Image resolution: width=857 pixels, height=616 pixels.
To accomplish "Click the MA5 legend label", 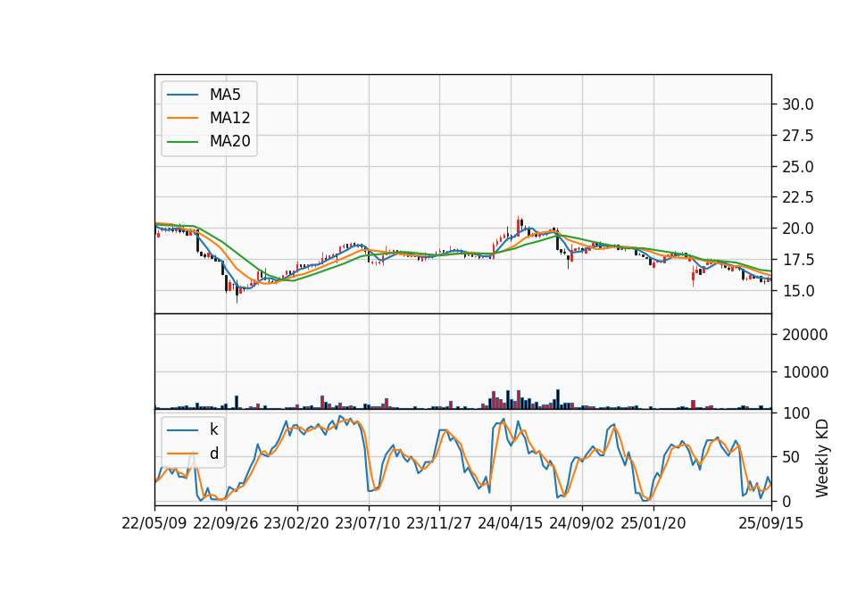I will [225, 95].
